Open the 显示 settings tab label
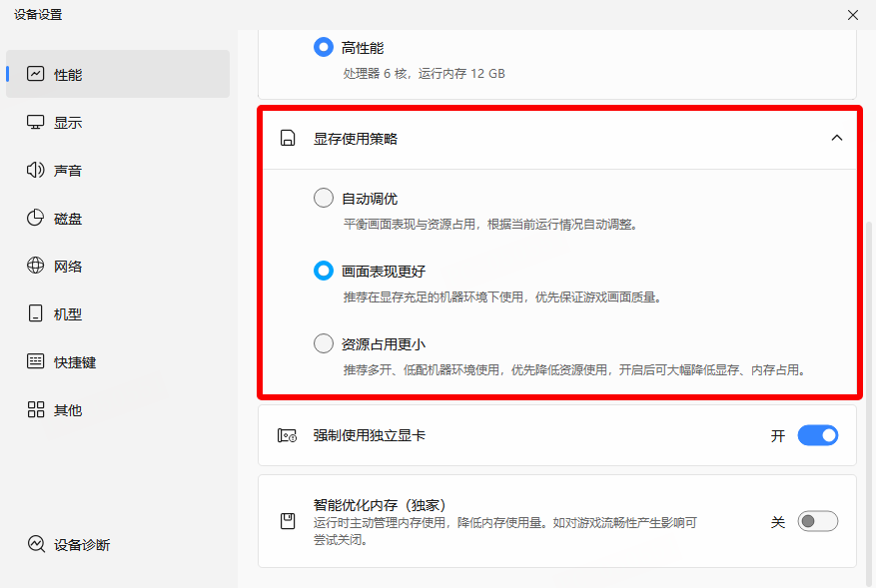This screenshot has width=876, height=588. (68, 123)
